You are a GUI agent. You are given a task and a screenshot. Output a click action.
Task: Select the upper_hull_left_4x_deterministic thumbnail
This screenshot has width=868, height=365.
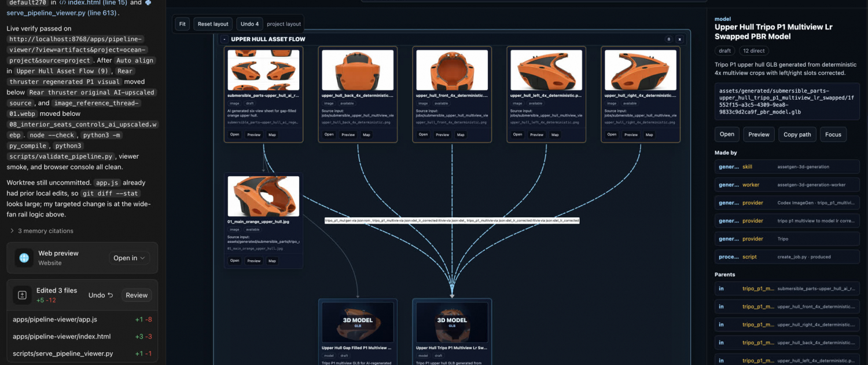(x=546, y=70)
